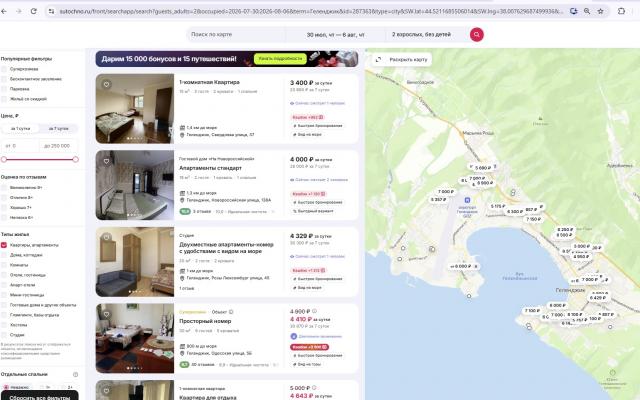Click the maximum price до 250 000 field
Screen dimensions: 640x400
[58, 146]
